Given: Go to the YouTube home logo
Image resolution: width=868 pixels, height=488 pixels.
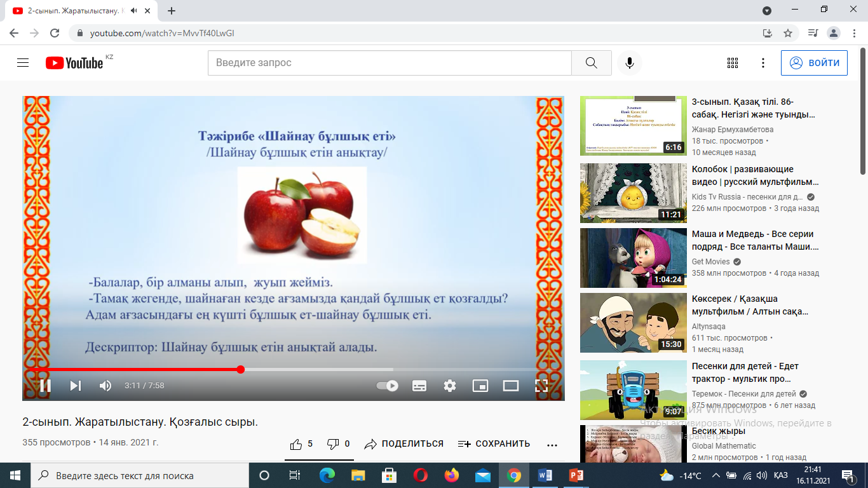Looking at the screenshot, I should coord(74,63).
